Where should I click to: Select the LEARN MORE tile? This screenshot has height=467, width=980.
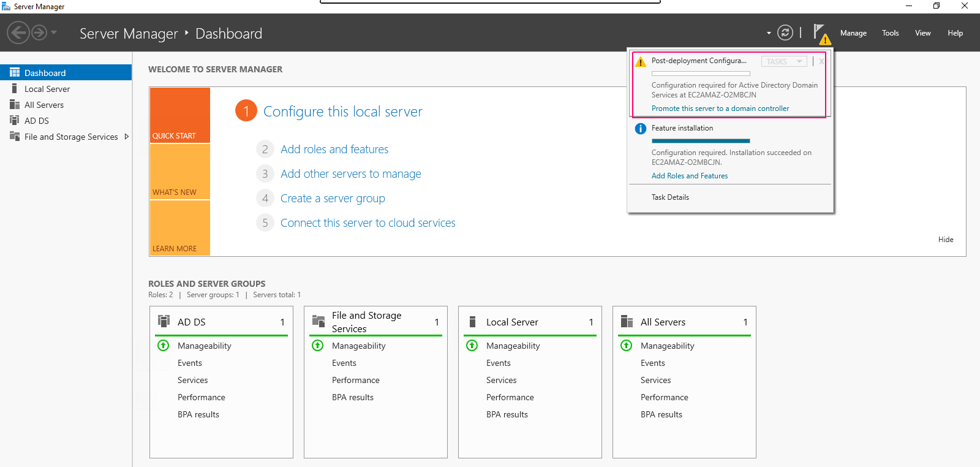(180, 228)
